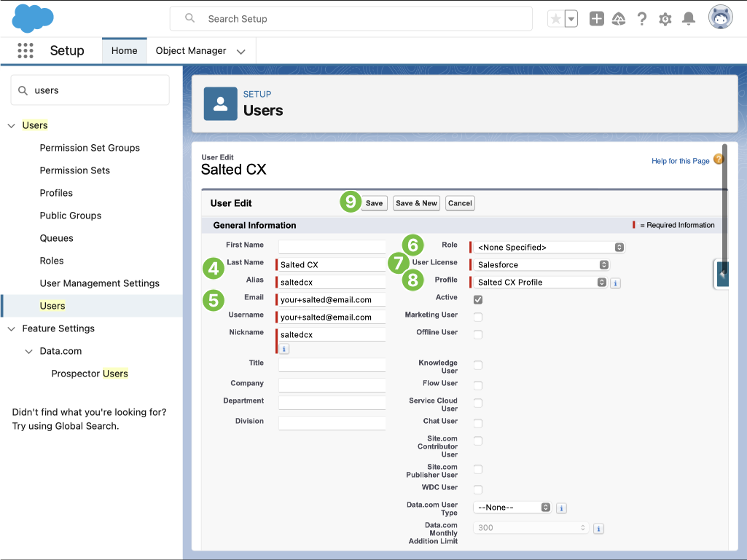Open the Help for this Page link
Image resolution: width=747 pixels, height=560 pixels.
coord(680,161)
